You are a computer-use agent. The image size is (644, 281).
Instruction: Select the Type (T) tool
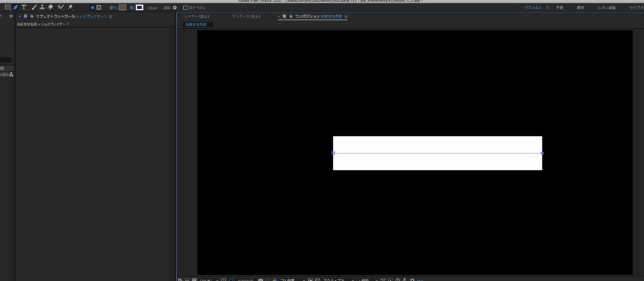24,8
